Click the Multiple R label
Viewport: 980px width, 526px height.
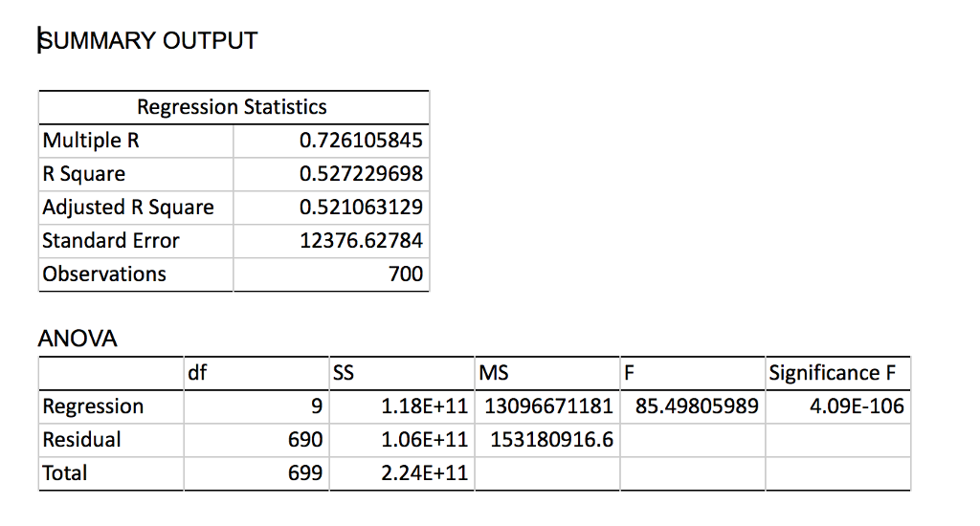pyautogui.click(x=91, y=140)
